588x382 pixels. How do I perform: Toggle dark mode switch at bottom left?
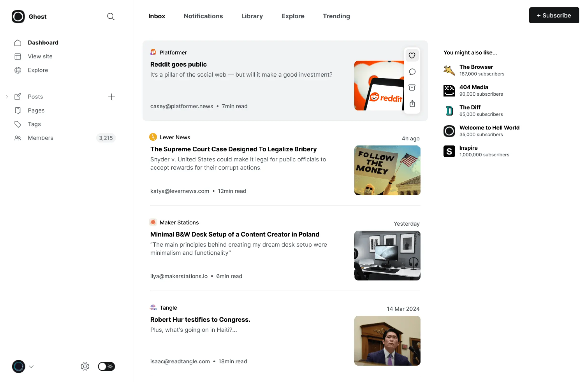pyautogui.click(x=106, y=367)
